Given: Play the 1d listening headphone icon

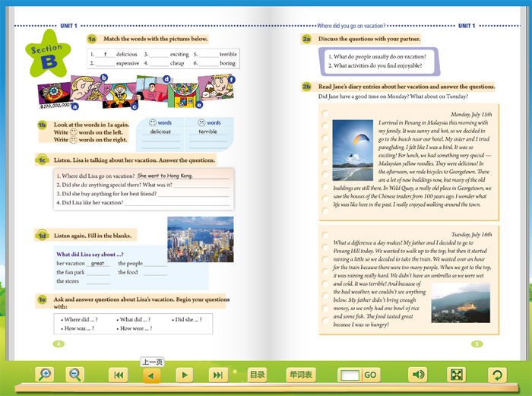Looking at the screenshot, I should click(x=42, y=235).
